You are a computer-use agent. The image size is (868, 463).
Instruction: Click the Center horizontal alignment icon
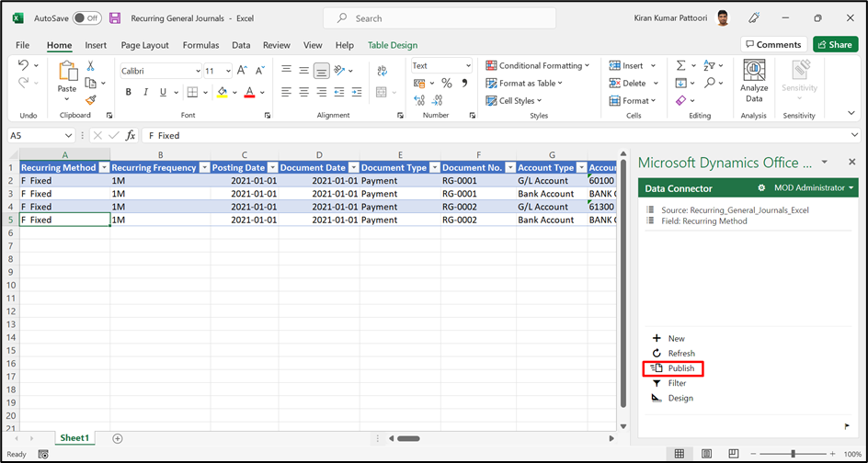[x=304, y=93]
